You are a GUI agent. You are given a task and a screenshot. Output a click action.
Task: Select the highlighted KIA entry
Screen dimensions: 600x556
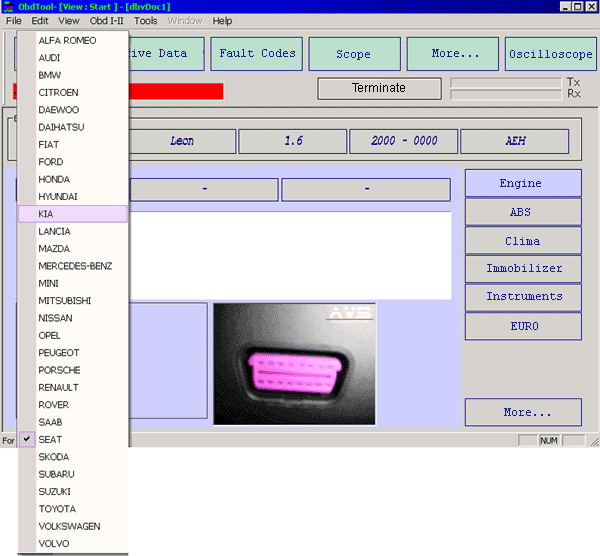click(73, 214)
